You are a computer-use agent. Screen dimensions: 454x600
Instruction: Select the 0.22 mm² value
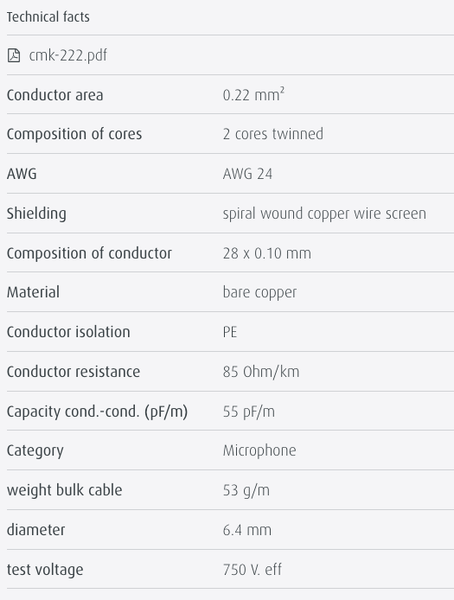(x=253, y=95)
